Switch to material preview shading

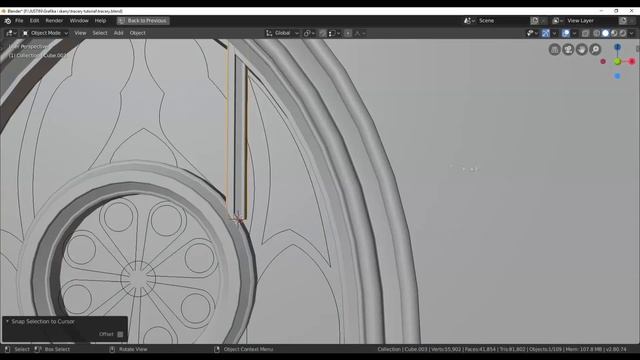(x=614, y=33)
